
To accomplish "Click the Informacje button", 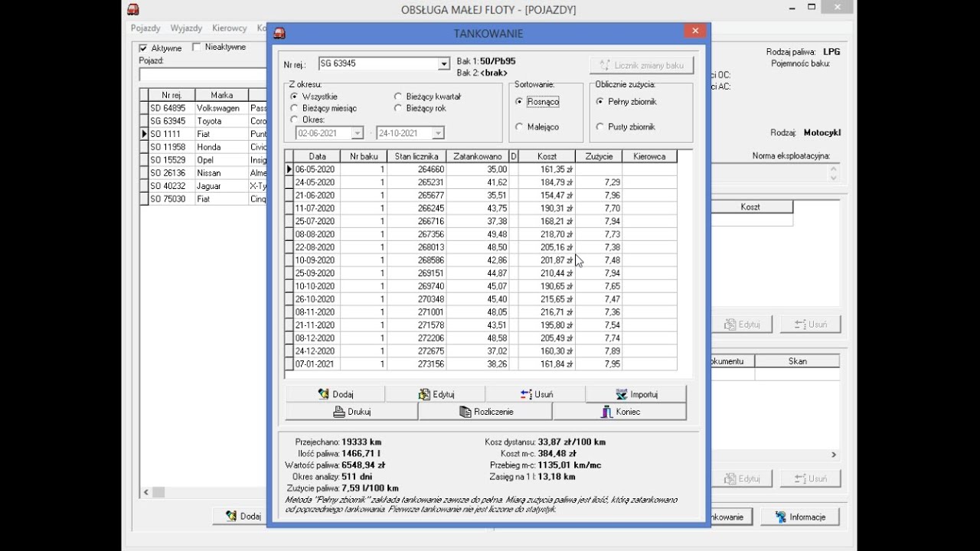I will [799, 517].
